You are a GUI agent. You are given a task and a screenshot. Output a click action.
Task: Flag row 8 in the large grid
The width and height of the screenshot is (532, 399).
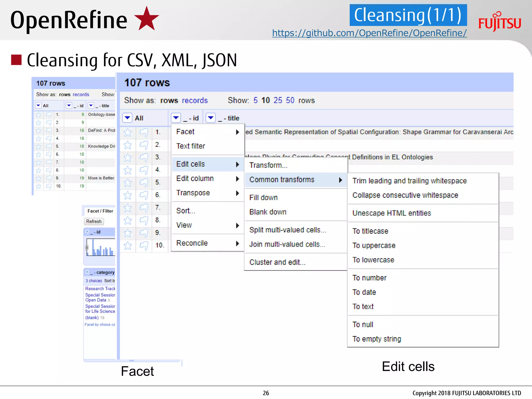pyautogui.click(x=144, y=221)
